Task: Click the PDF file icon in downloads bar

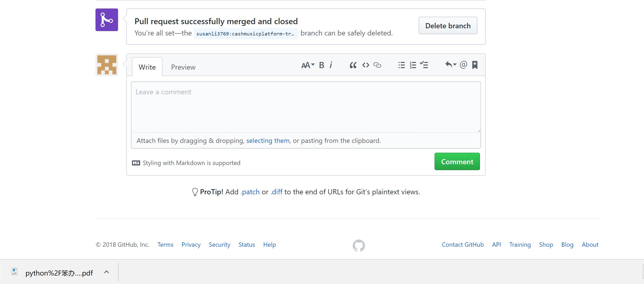Action: (x=15, y=271)
